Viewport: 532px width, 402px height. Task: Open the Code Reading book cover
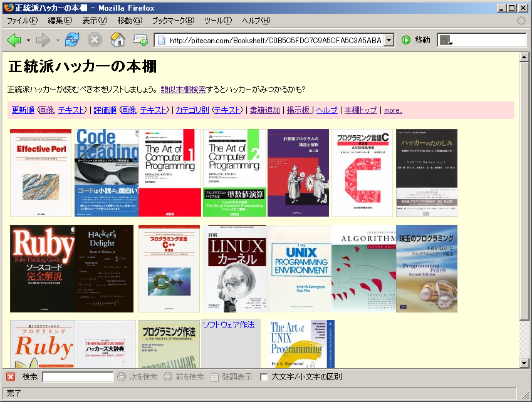point(107,173)
